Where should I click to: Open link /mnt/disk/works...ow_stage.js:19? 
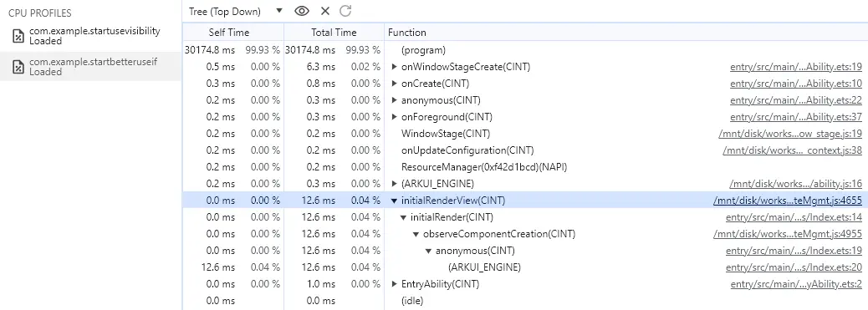coord(790,134)
